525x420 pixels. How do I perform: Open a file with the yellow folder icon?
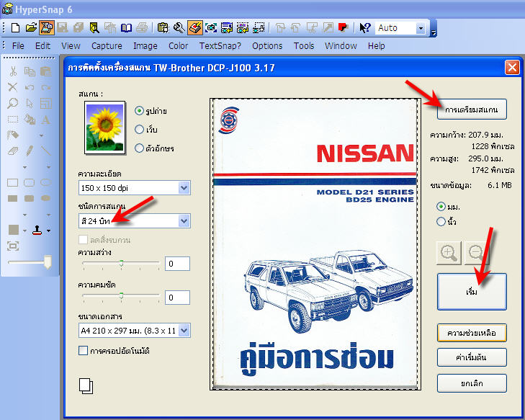click(x=31, y=27)
